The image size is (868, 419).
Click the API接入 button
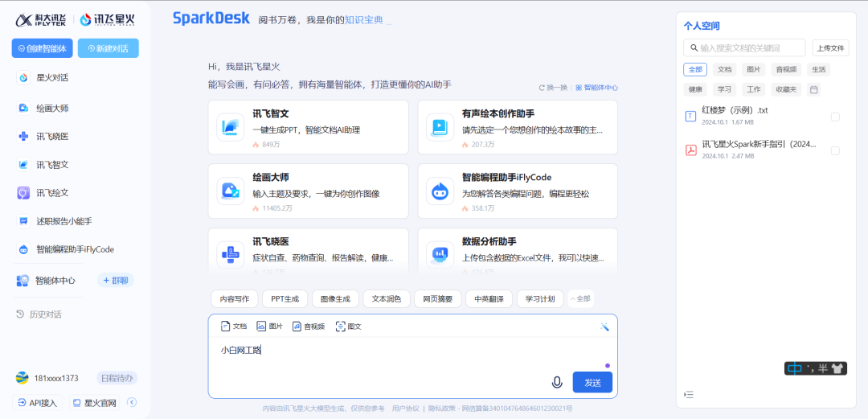pos(38,402)
